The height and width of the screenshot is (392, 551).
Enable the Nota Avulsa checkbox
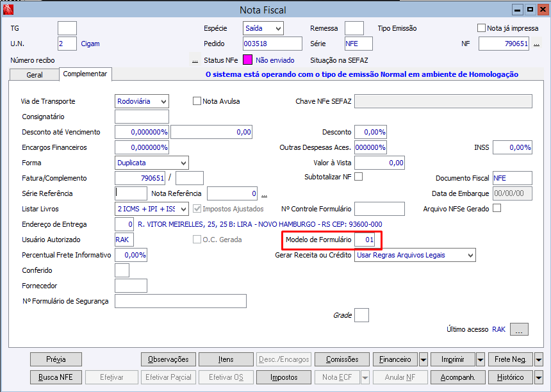197,101
